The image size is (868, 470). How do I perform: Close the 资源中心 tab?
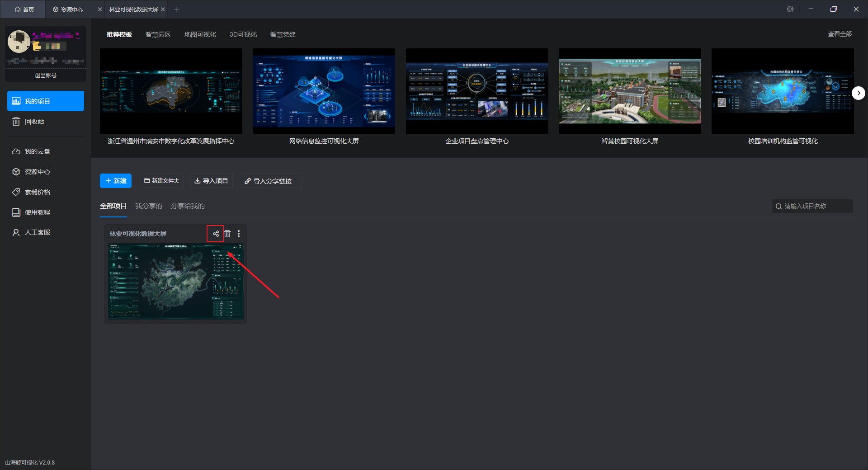100,9
